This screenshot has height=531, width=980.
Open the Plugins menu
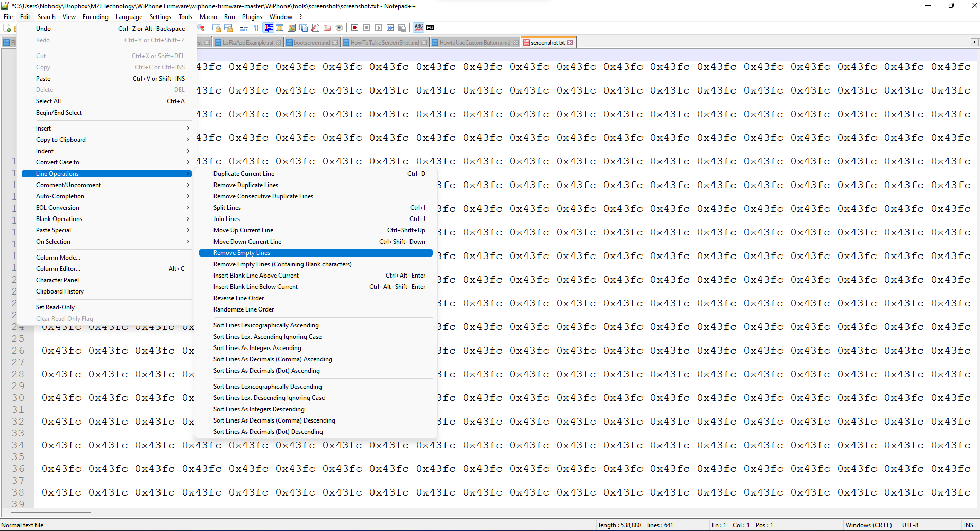[252, 17]
